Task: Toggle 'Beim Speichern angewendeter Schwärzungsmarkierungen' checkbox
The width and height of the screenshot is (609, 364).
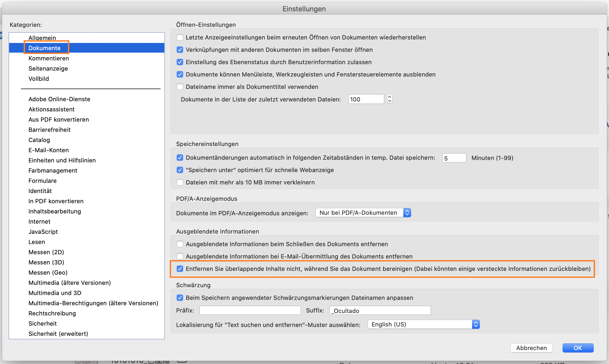Action: pyautogui.click(x=180, y=298)
